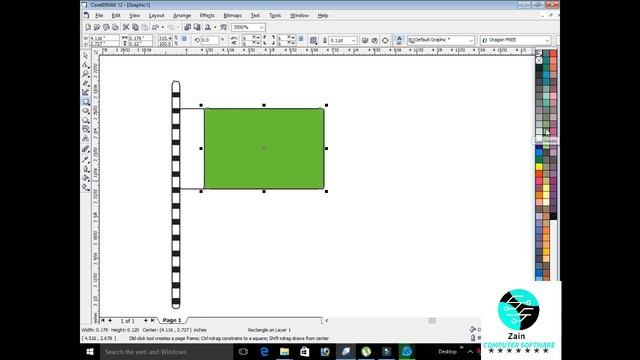Click the Cut scissors icon
Screen dimensions: 640x360
[x=126, y=27]
